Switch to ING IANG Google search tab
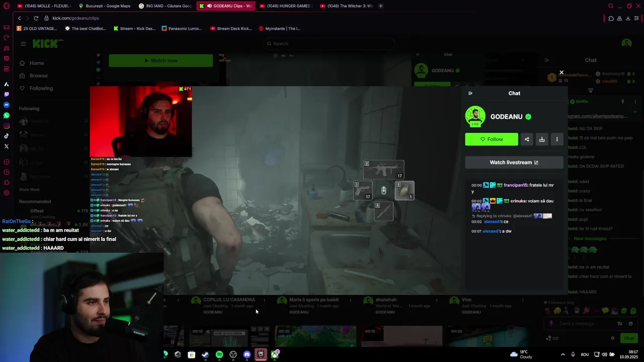644x362 pixels. (166, 6)
